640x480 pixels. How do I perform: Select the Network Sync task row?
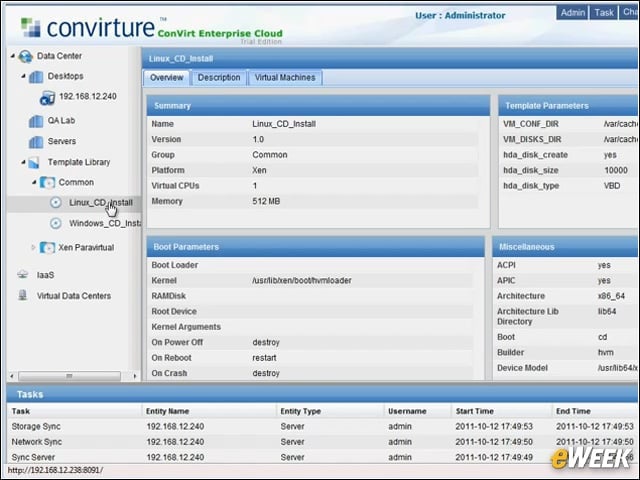click(x=323, y=442)
